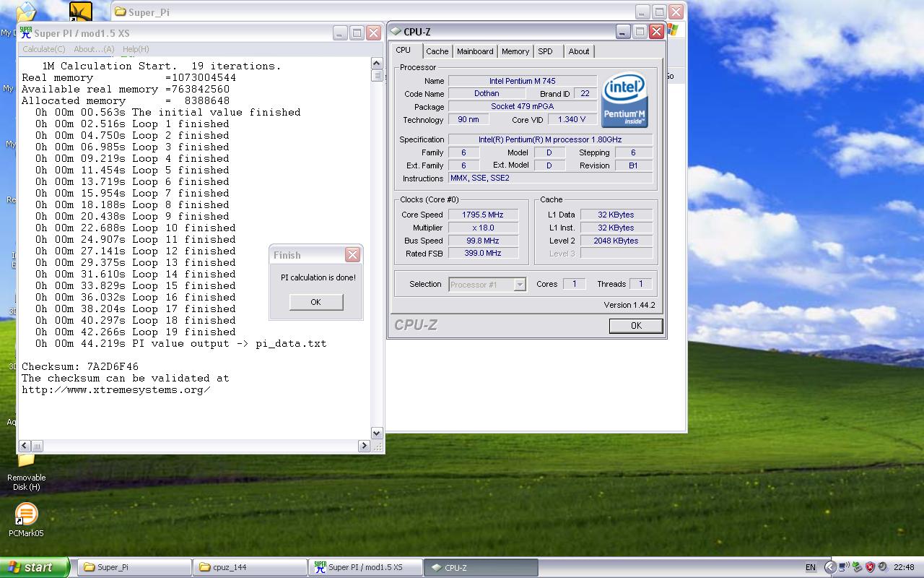This screenshot has width=924, height=578.
Task: Switch to the About tab in CPU-Z
Action: (579, 51)
